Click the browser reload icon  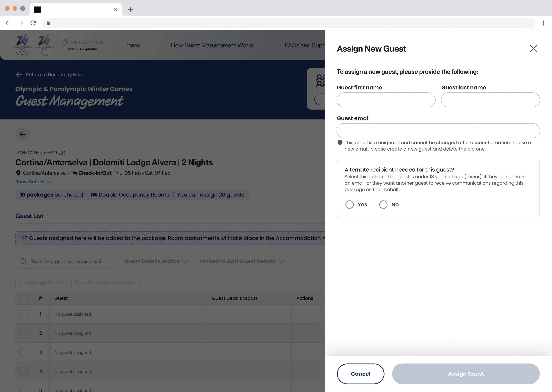coord(33,23)
